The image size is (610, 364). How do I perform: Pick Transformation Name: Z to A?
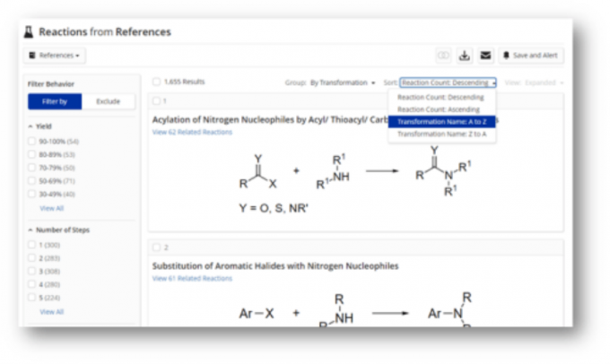[441, 134]
